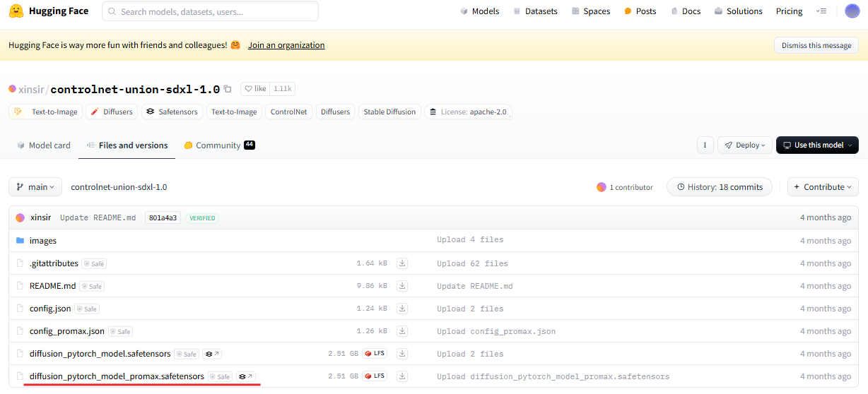This screenshot has width=868, height=394.
Task: Click the VERIFIED badge on commit row
Action: click(202, 218)
